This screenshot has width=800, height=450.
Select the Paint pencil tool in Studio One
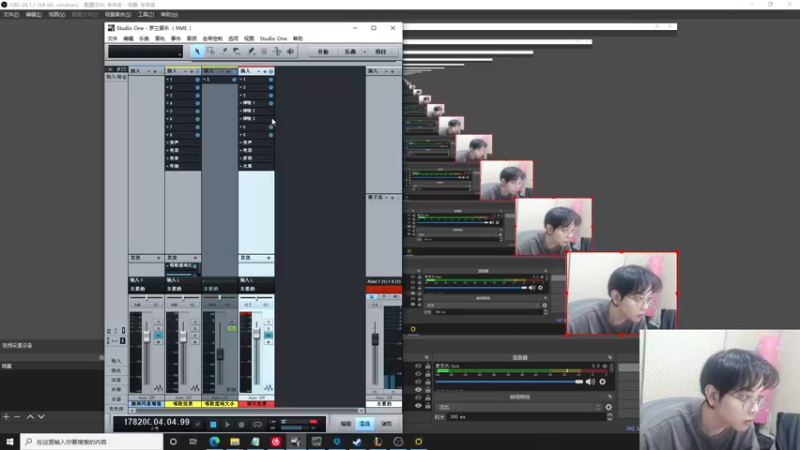(251, 52)
